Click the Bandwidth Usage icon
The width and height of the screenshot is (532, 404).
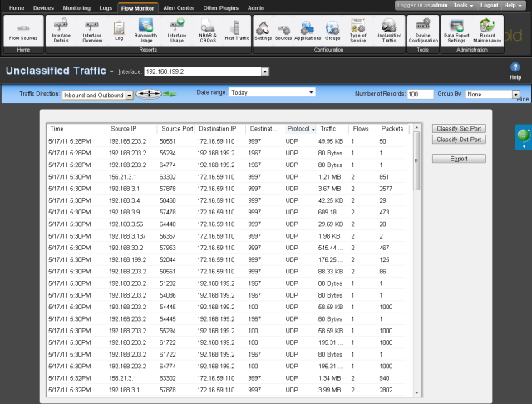pos(145,32)
